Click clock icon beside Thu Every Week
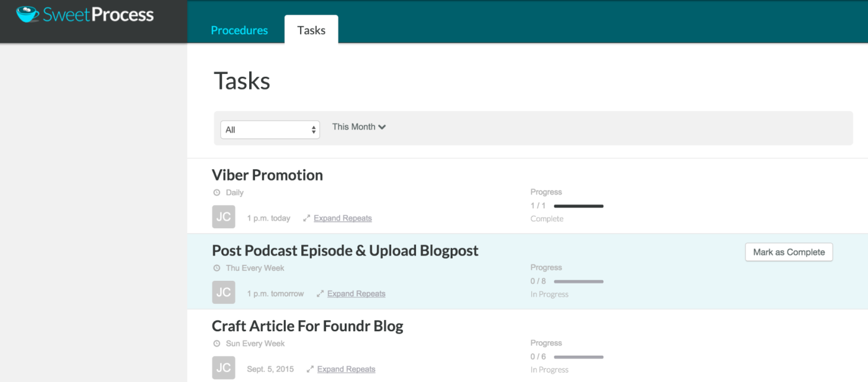868x382 pixels. click(x=216, y=269)
